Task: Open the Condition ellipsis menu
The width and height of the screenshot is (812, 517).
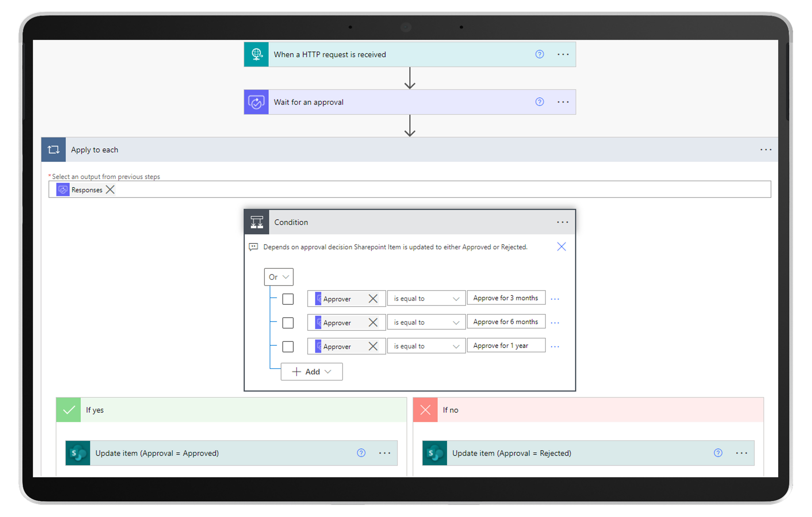Action: click(x=562, y=222)
